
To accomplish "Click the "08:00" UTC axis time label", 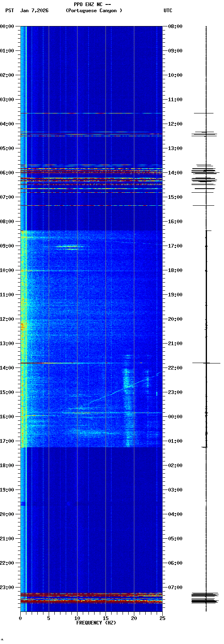I will click(175, 26).
